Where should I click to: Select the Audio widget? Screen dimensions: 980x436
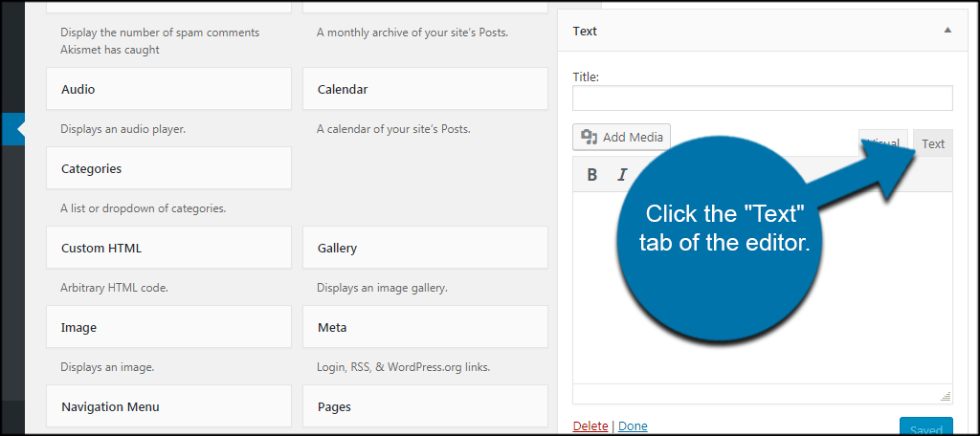coord(168,89)
